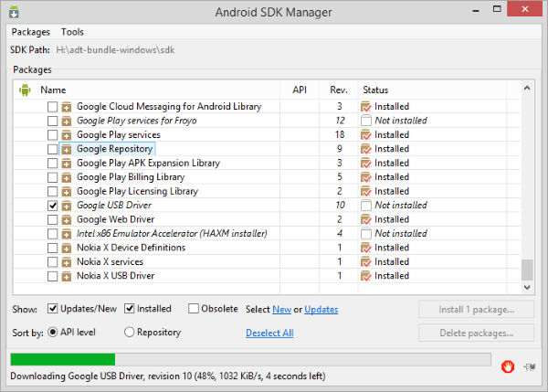Click the red stop download icon
The width and height of the screenshot is (548, 392).
[x=508, y=366]
